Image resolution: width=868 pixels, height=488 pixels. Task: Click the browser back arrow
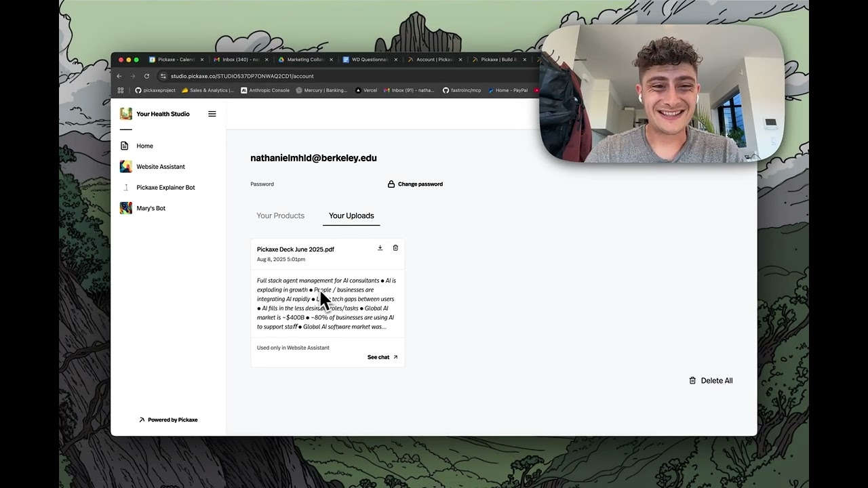pos(119,76)
